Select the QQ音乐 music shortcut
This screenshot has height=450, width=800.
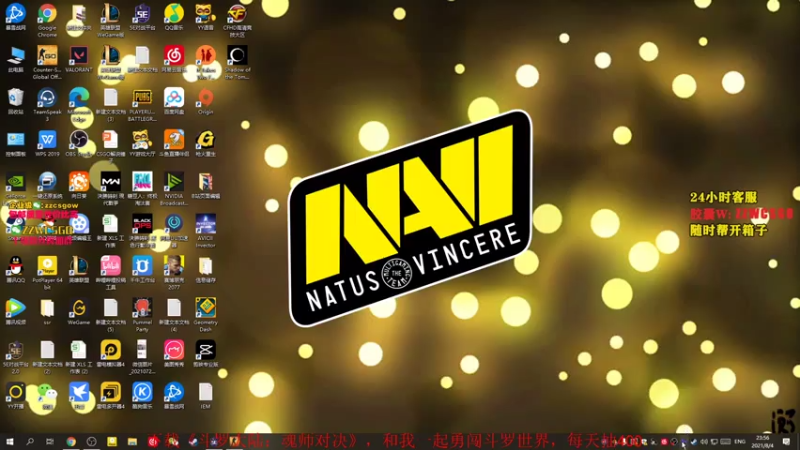point(173,16)
